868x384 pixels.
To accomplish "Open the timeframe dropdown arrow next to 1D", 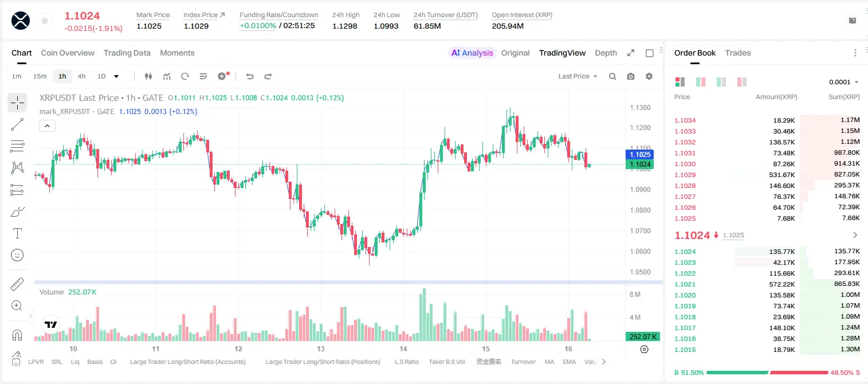I will [116, 76].
